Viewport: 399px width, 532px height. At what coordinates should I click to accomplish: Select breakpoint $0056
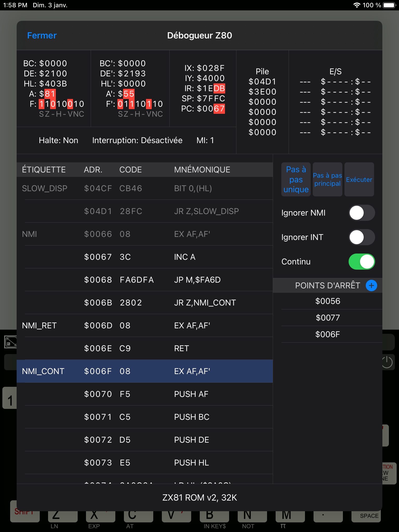(x=328, y=301)
